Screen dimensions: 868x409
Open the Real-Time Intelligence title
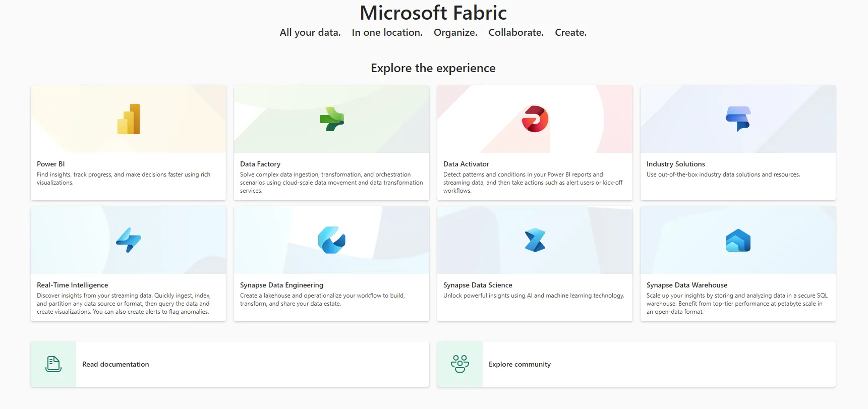(73, 285)
